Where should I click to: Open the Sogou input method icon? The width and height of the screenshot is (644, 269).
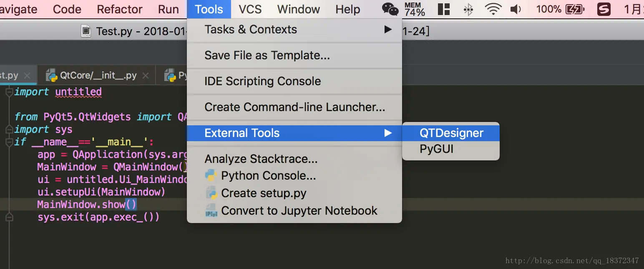[x=604, y=9]
